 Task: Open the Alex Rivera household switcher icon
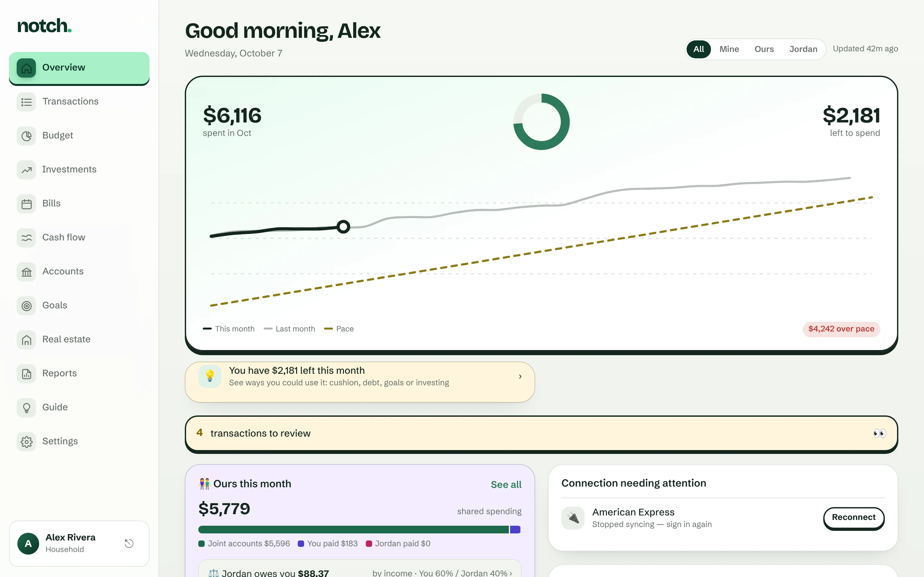[129, 543]
